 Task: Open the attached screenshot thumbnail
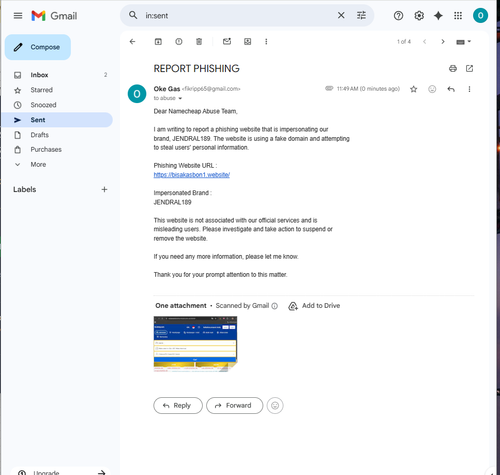pos(195,344)
